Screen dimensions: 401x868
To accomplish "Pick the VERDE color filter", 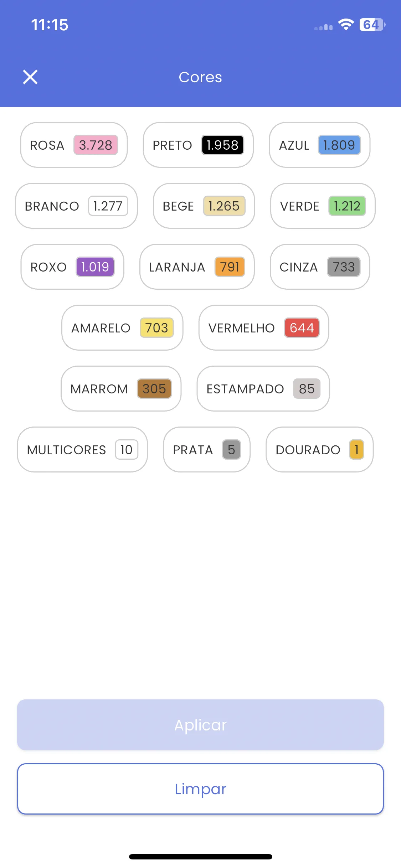I will [x=323, y=206].
